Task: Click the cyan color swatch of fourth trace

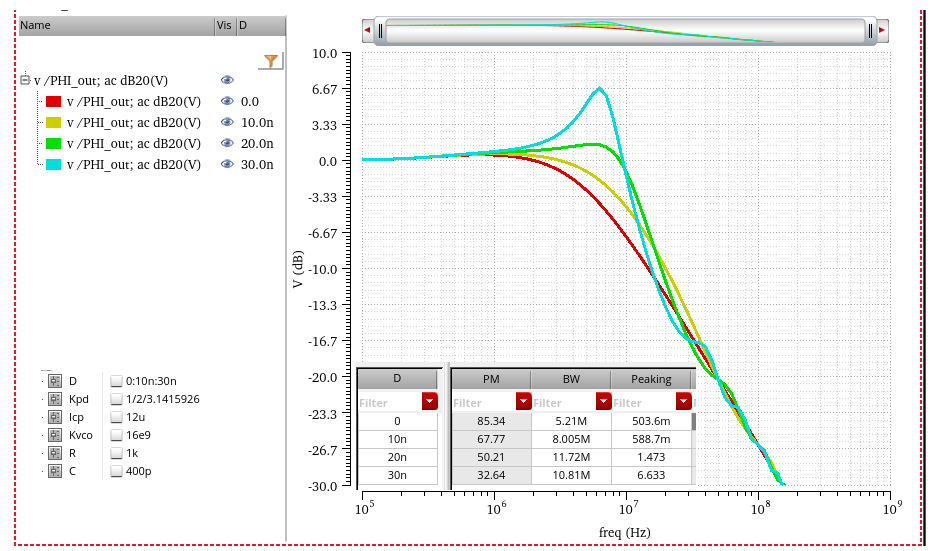Action: point(54,164)
